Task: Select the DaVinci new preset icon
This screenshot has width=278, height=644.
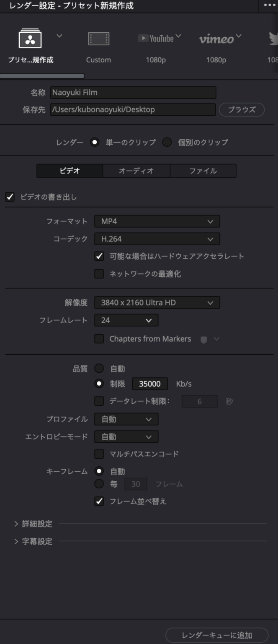Action: click(x=30, y=39)
